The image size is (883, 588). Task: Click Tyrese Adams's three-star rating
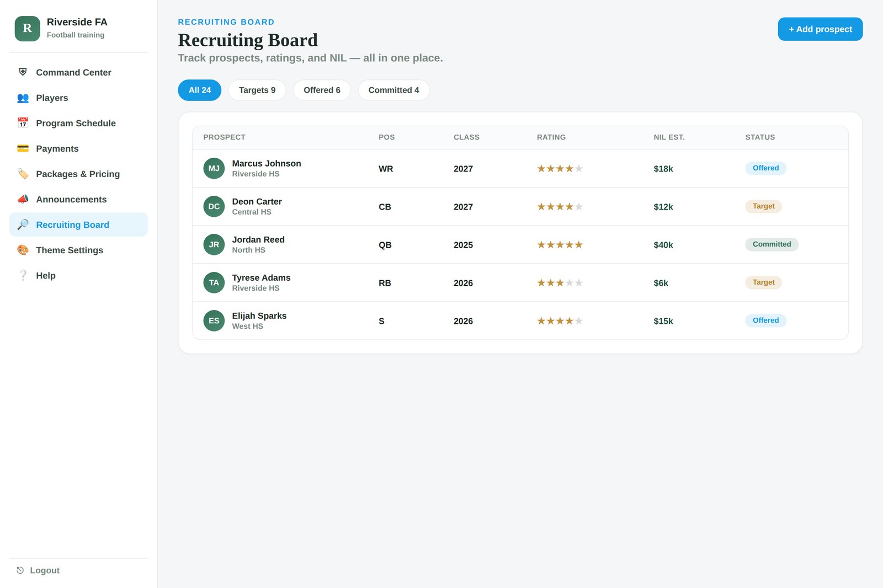560,283
